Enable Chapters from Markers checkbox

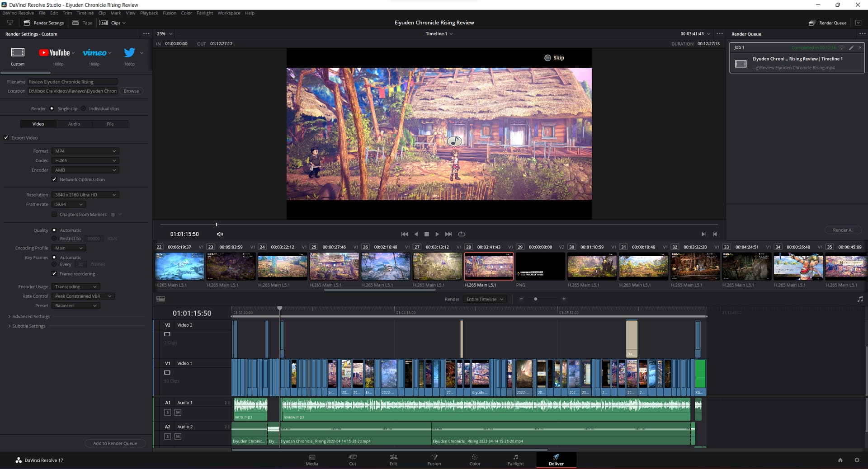tap(54, 215)
